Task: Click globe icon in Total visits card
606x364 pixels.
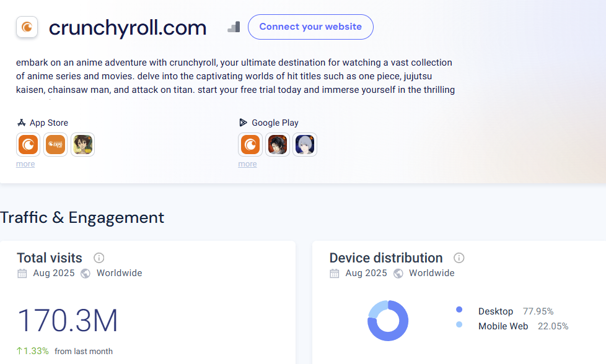Action: 86,273
